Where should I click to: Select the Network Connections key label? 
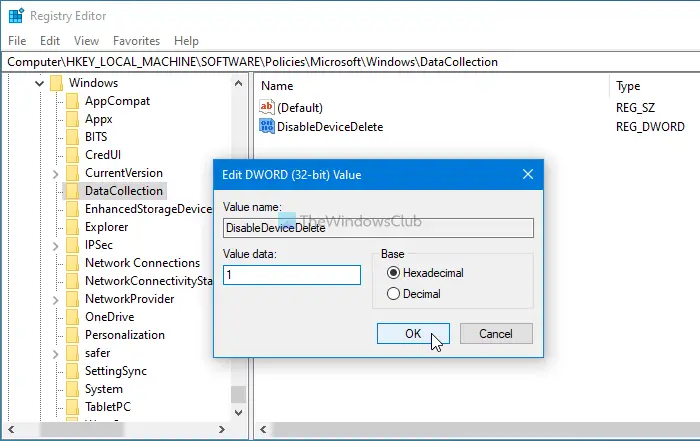[142, 263]
